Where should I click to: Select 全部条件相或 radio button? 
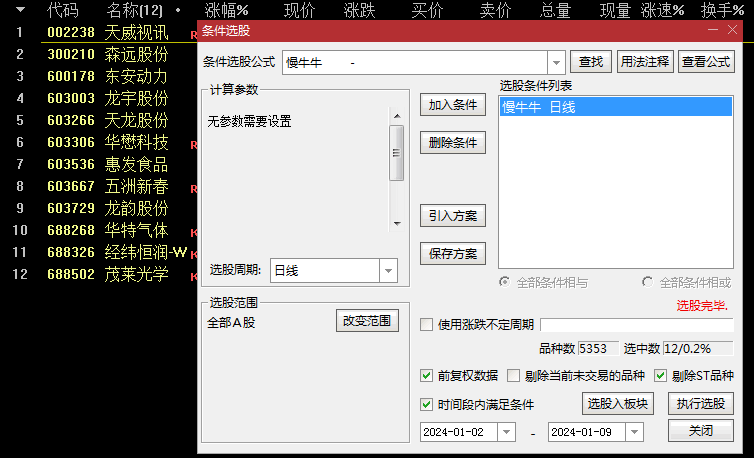tap(648, 282)
